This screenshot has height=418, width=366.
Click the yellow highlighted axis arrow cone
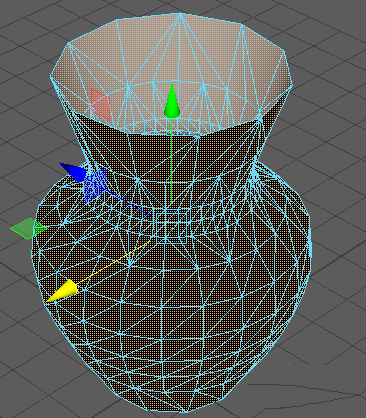(63, 292)
